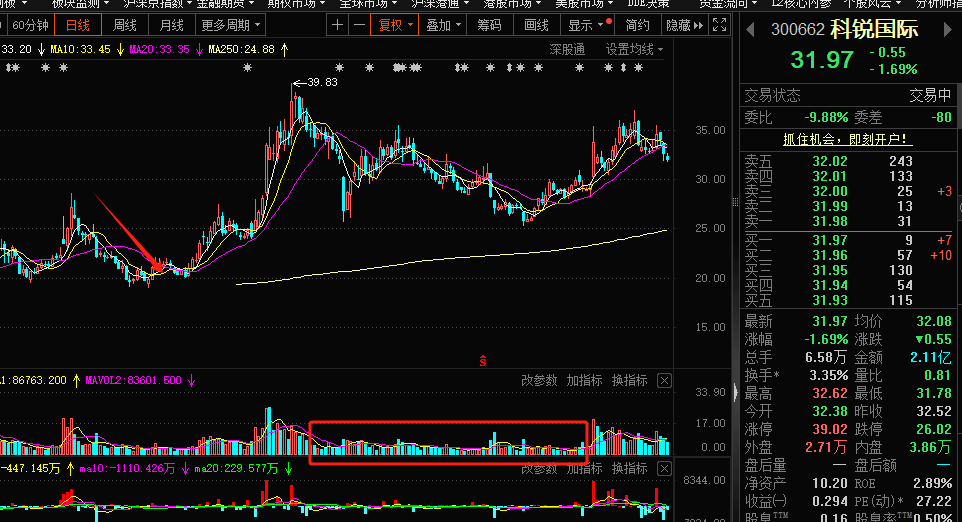The image size is (962, 522).
Task: Click 买五 price 31.93
Action: 829,301
